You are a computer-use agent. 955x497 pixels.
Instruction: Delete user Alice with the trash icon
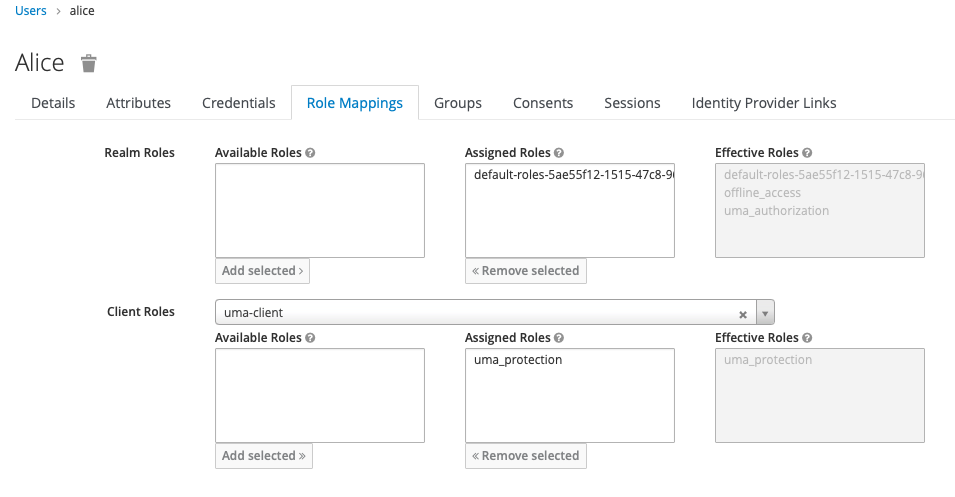pos(89,64)
